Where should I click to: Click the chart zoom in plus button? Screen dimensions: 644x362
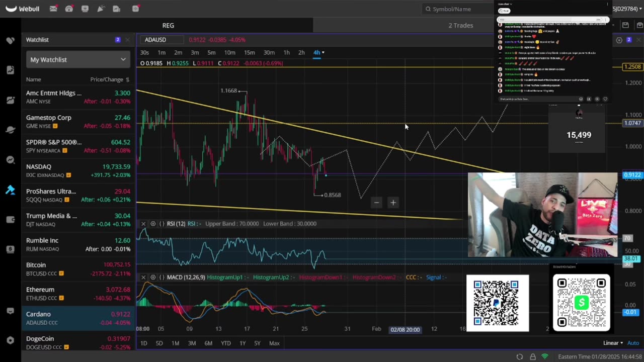[x=393, y=203]
